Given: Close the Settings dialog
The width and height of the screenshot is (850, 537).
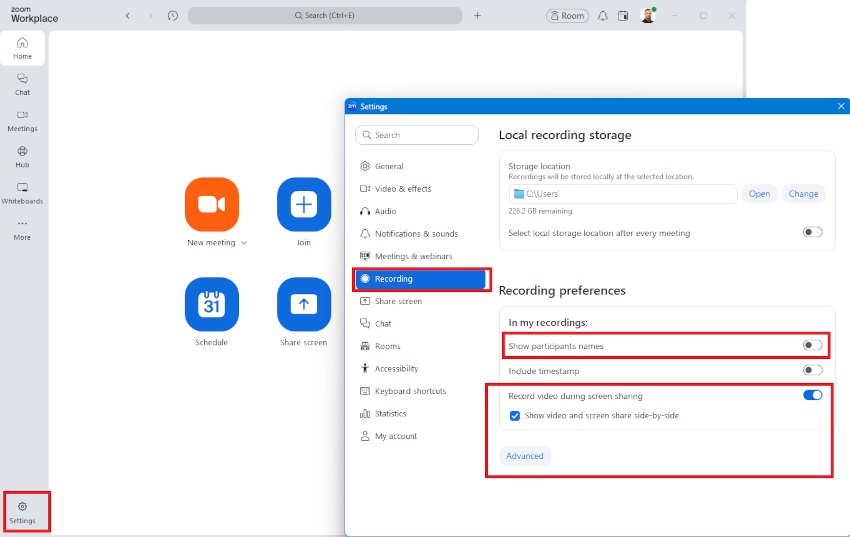Looking at the screenshot, I should (x=841, y=106).
